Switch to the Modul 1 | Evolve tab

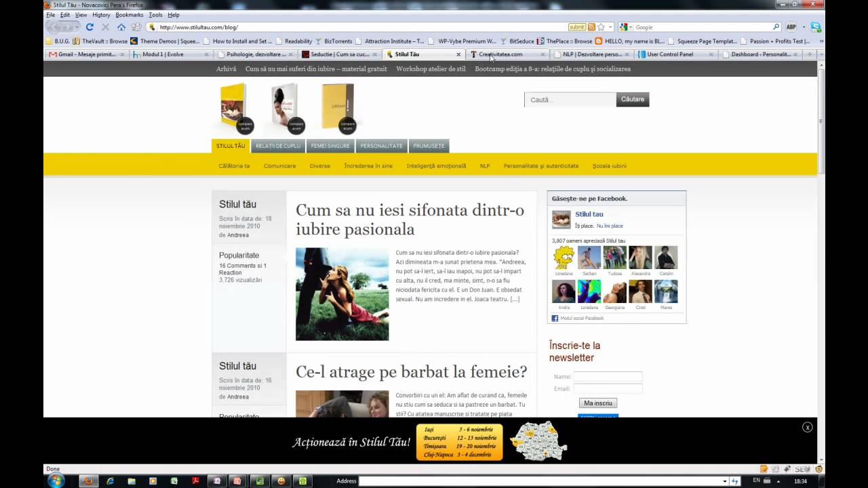(x=170, y=54)
